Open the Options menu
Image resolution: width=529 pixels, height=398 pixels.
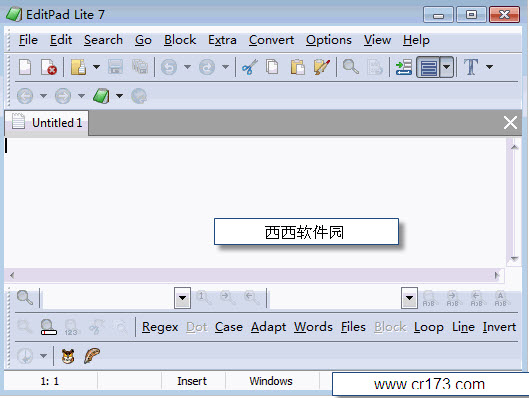329,40
